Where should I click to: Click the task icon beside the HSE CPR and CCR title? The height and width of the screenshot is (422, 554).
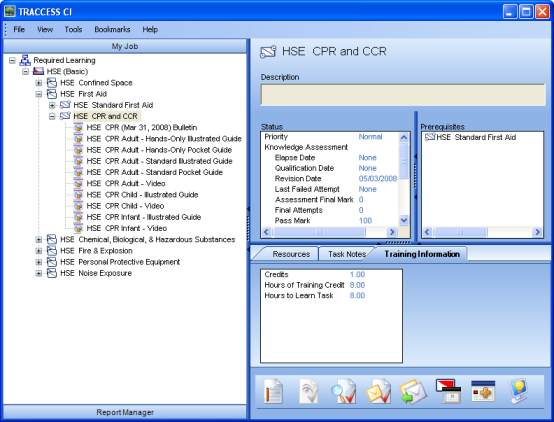[268, 52]
